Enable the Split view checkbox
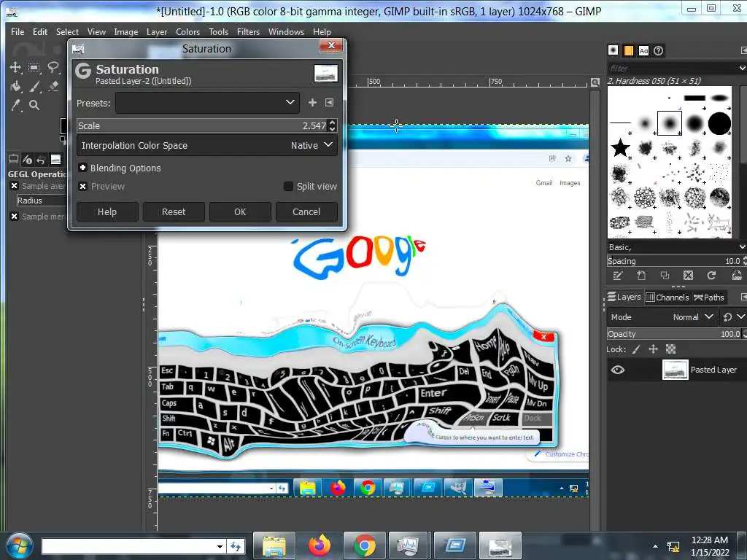 pos(288,186)
